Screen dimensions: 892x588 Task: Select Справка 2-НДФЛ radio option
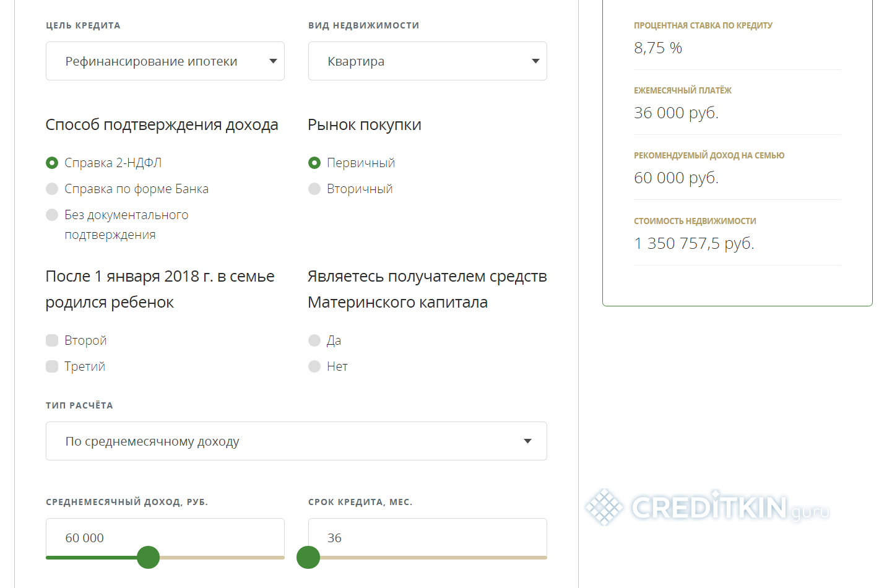52,163
